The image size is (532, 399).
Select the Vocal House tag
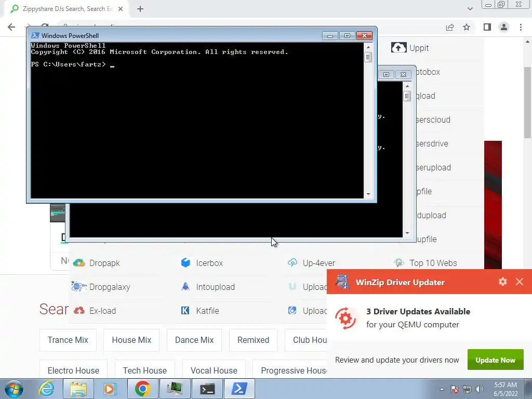point(214,370)
